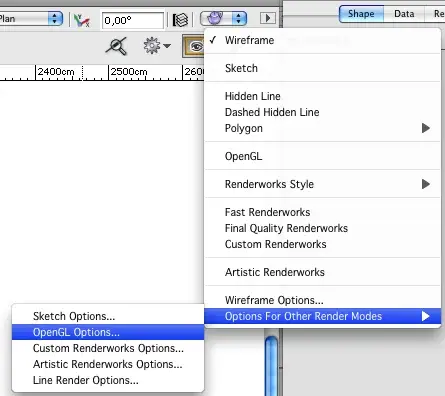The height and width of the screenshot is (396, 445).
Task: Click the right arrow toolbar overflow button
Action: coord(268,18)
